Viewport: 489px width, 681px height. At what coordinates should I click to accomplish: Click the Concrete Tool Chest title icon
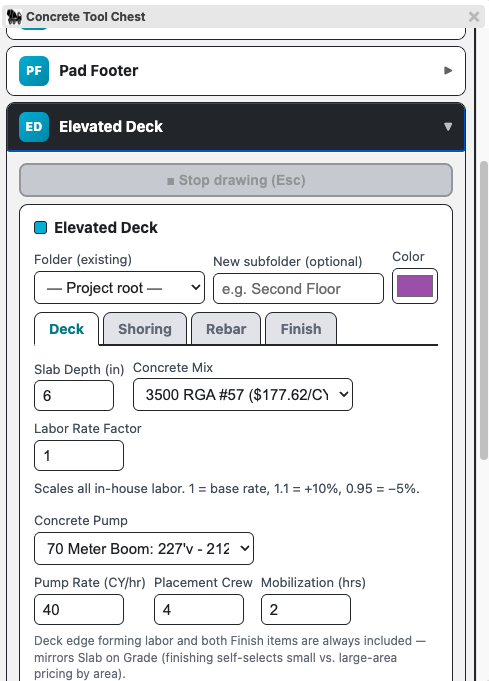point(14,17)
